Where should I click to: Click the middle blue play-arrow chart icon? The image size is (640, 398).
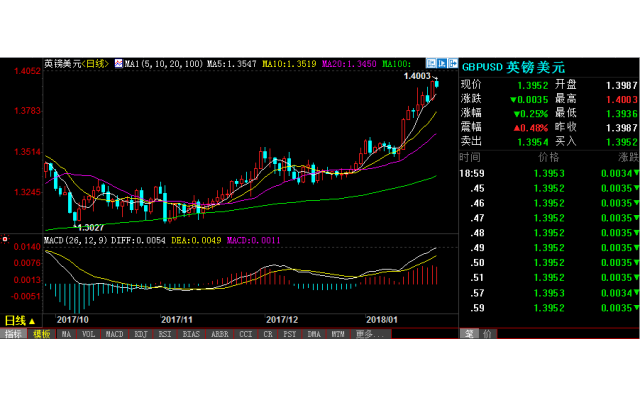point(442,63)
